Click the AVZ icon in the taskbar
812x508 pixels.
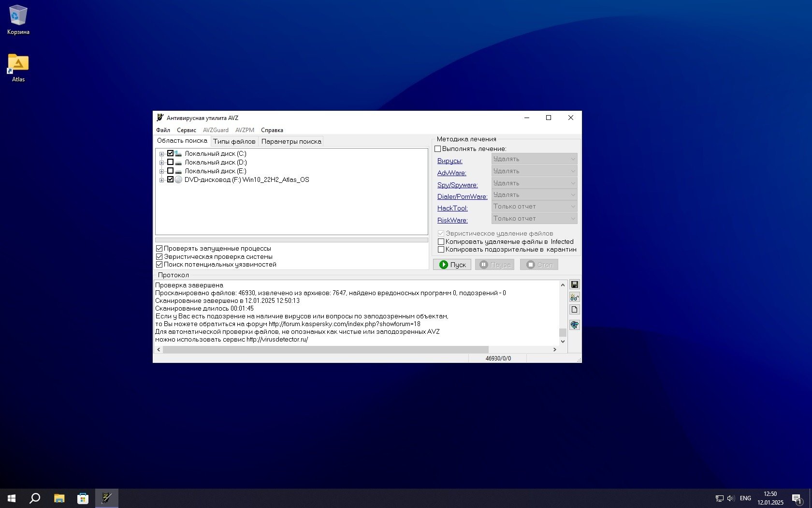(x=107, y=498)
